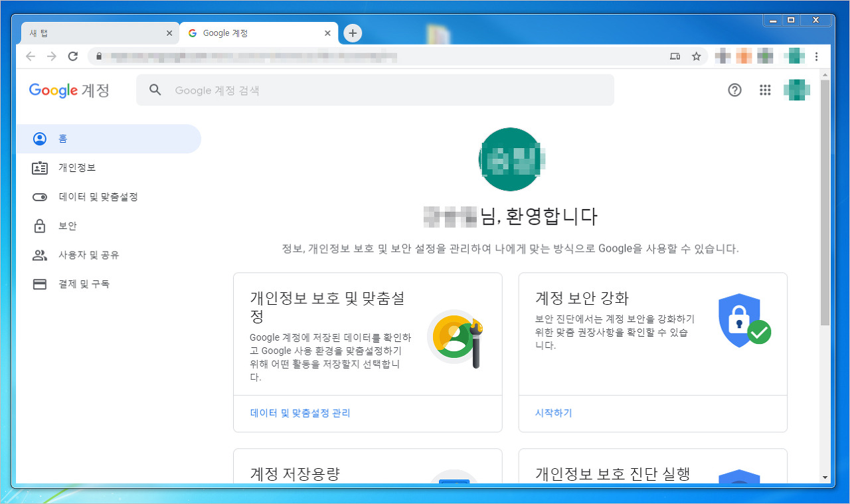Click the large profile picture
This screenshot has height=504, width=850.
pyautogui.click(x=510, y=159)
